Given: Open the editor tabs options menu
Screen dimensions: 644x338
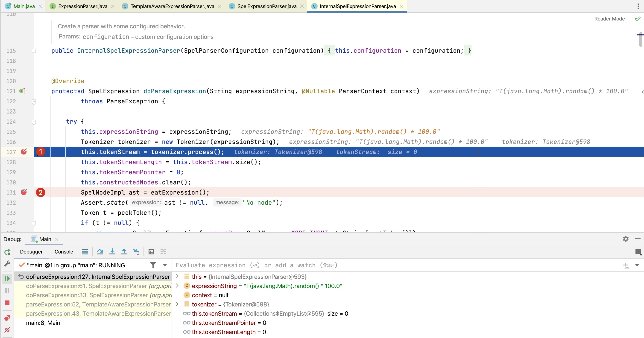Looking at the screenshot, I should pyautogui.click(x=638, y=6).
